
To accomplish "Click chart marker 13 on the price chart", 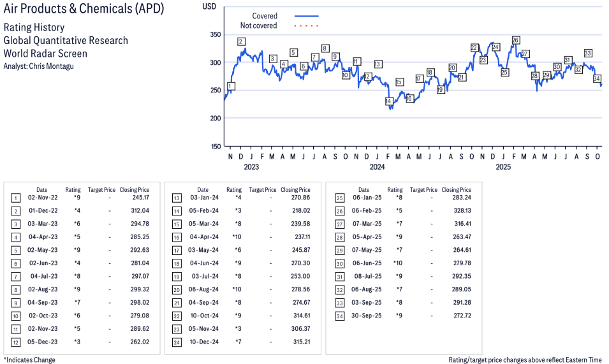I will pyautogui.click(x=378, y=64).
